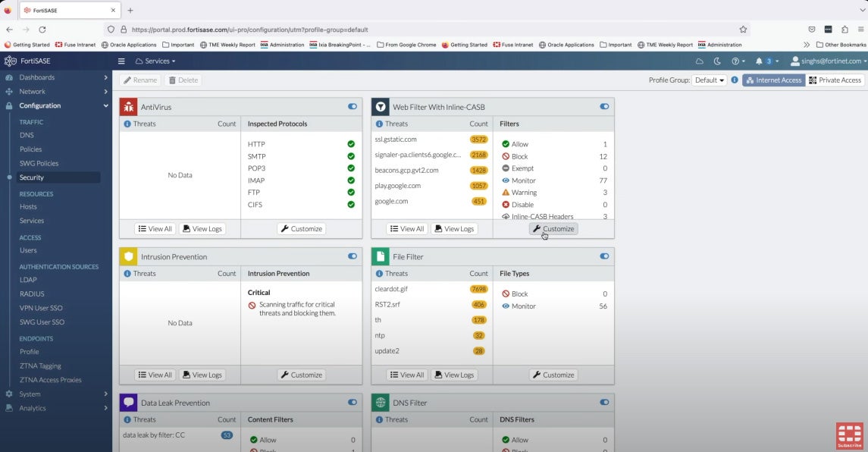868x452 pixels.
Task: Collapse the Configuration sidebar section
Action: point(56,105)
